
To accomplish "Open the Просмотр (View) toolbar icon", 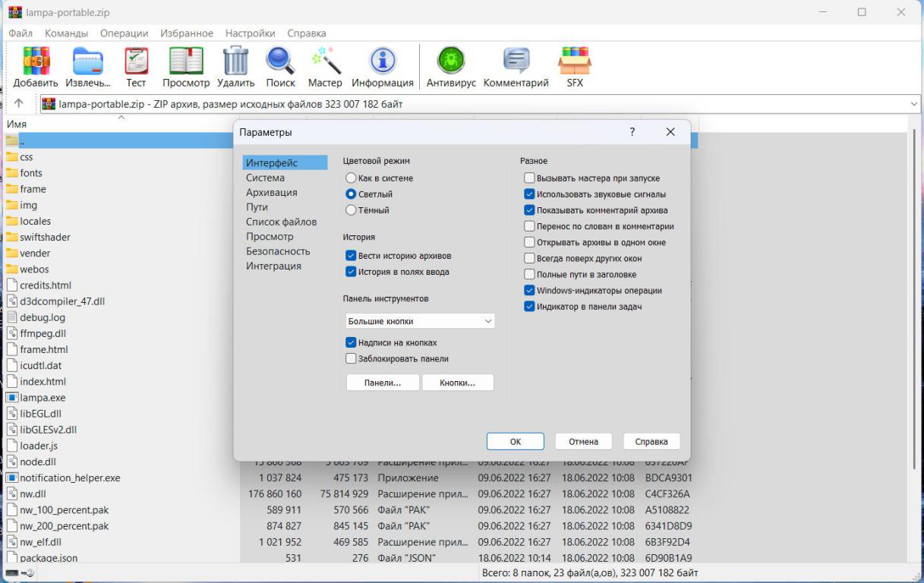I will [x=186, y=61].
